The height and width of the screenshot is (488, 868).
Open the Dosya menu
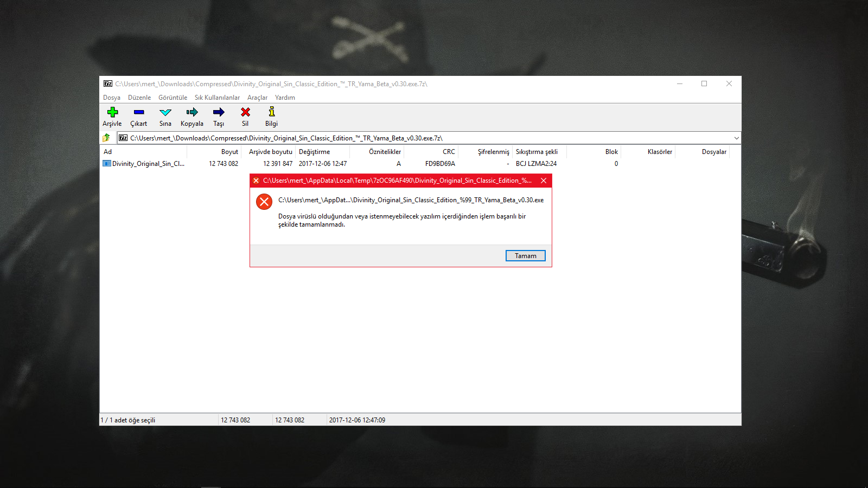pyautogui.click(x=112, y=98)
